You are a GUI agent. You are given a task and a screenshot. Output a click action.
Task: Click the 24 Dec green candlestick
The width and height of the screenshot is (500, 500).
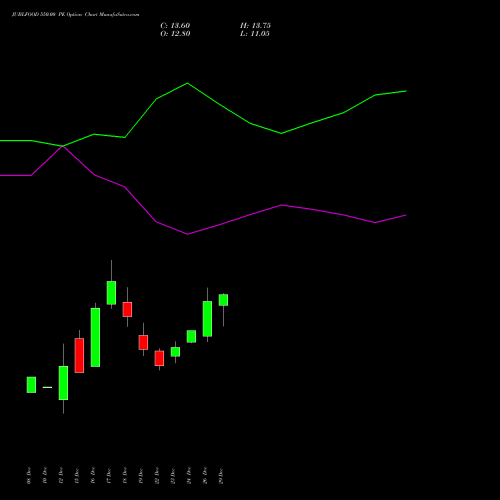click(x=191, y=336)
